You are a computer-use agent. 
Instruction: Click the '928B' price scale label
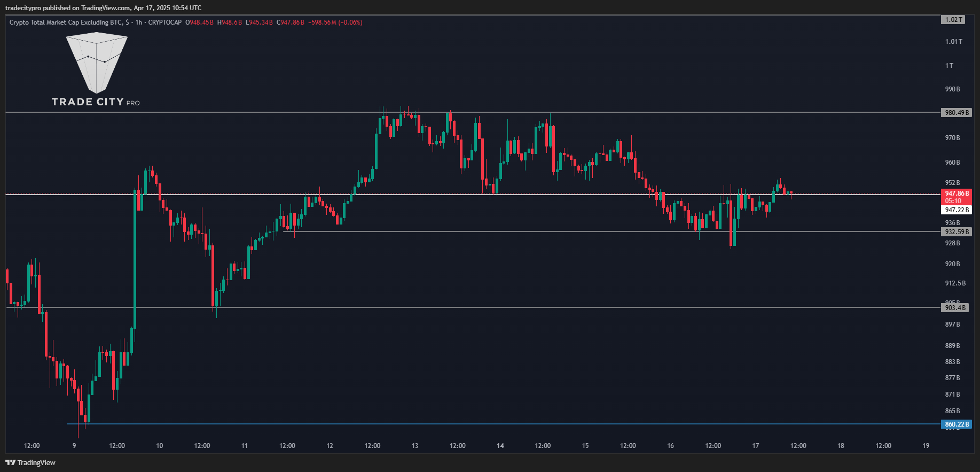952,243
